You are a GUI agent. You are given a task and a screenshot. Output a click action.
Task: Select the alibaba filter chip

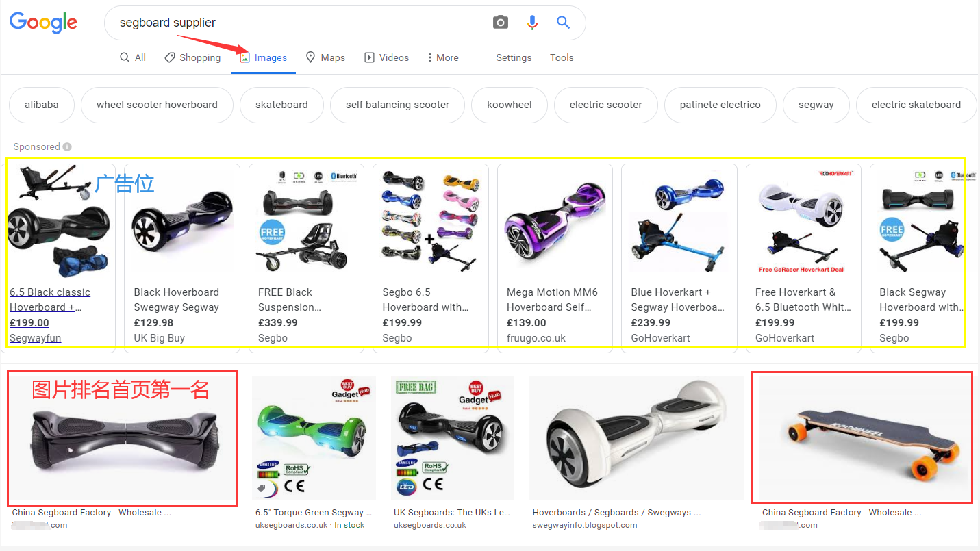coord(42,105)
